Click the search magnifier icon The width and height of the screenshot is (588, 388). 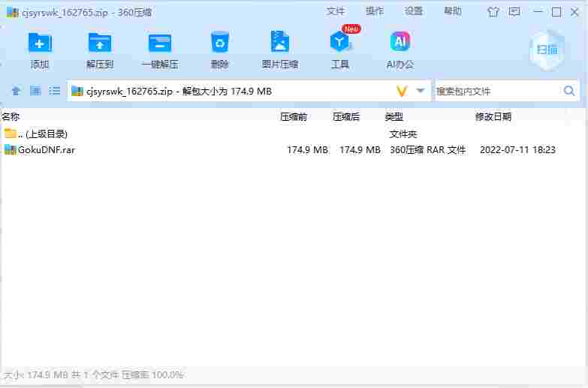click(569, 91)
